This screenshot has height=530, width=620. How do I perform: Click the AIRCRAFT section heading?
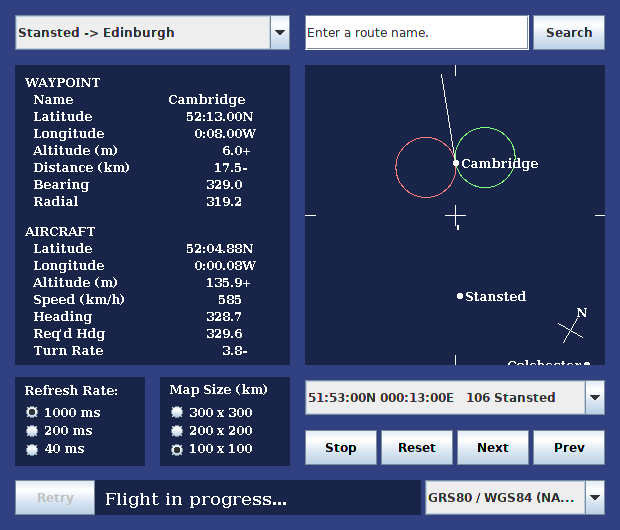pos(60,231)
